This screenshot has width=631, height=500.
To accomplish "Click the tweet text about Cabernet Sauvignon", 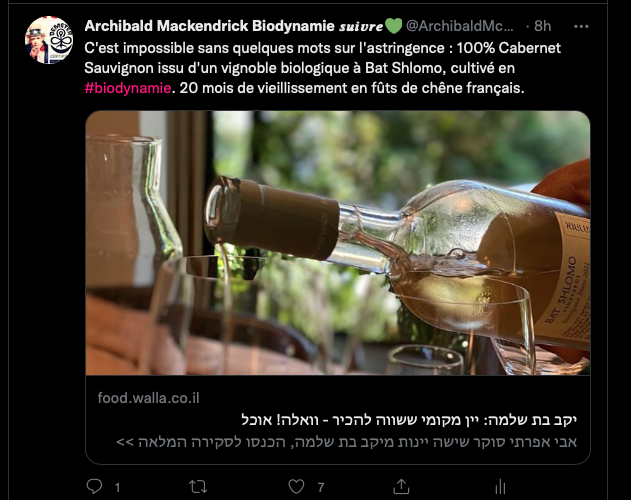I will (322, 68).
